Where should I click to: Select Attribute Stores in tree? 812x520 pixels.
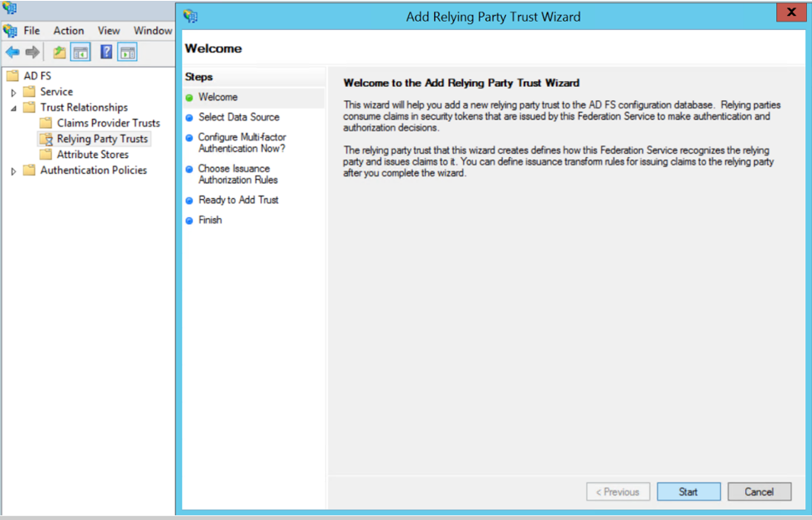point(92,155)
